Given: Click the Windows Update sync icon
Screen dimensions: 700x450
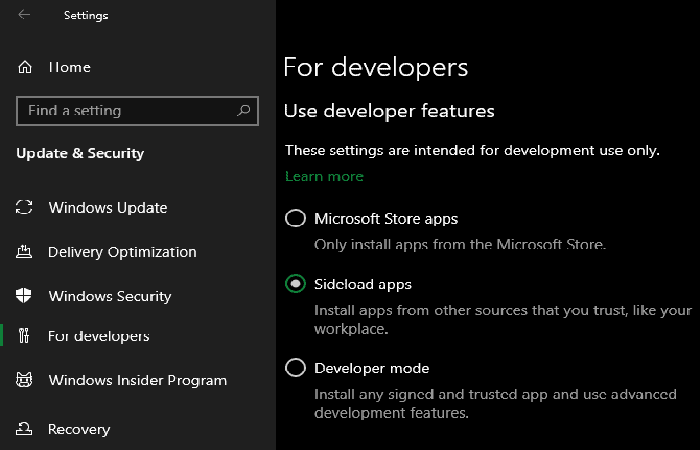Looking at the screenshot, I should coord(24,207).
